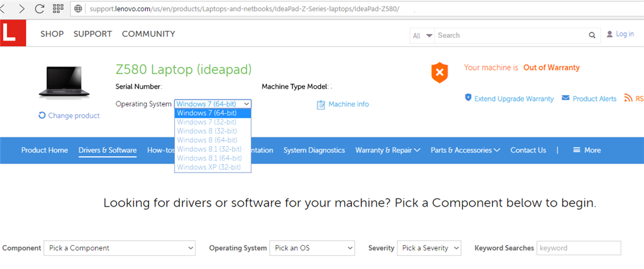Open the Pick a Component dropdown
644x269 pixels.
pyautogui.click(x=119, y=248)
